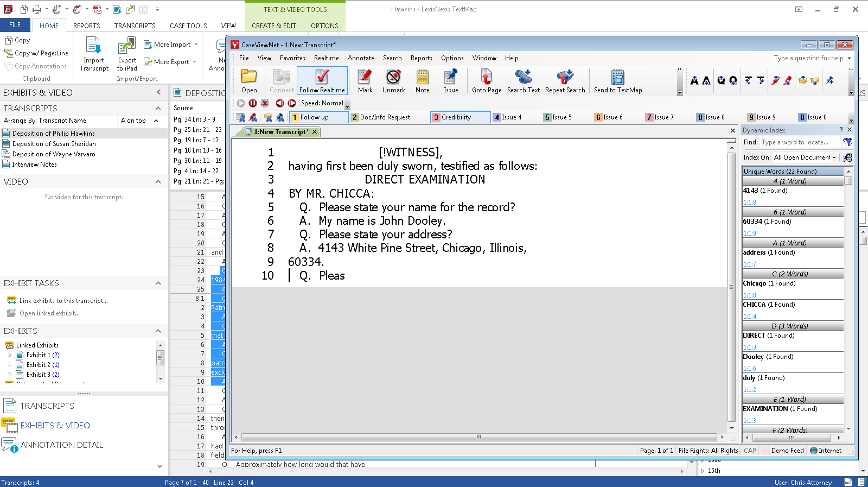Click Copy w/ Page:Line button

(36, 53)
